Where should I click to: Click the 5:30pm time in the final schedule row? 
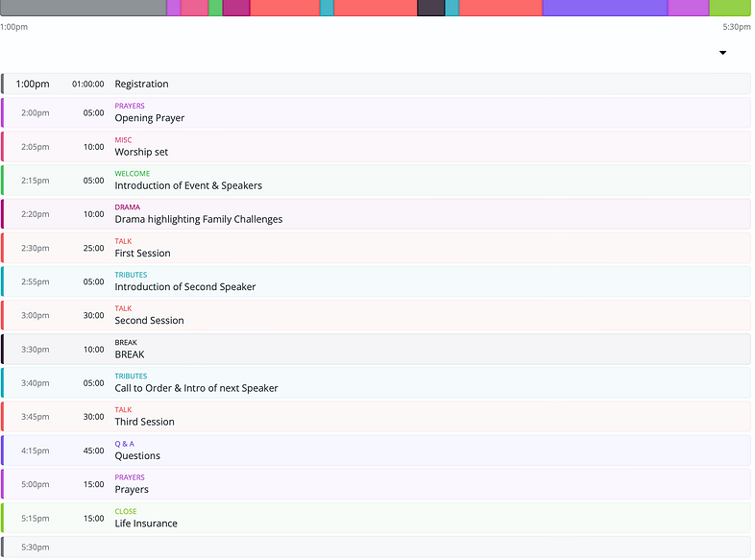click(36, 548)
